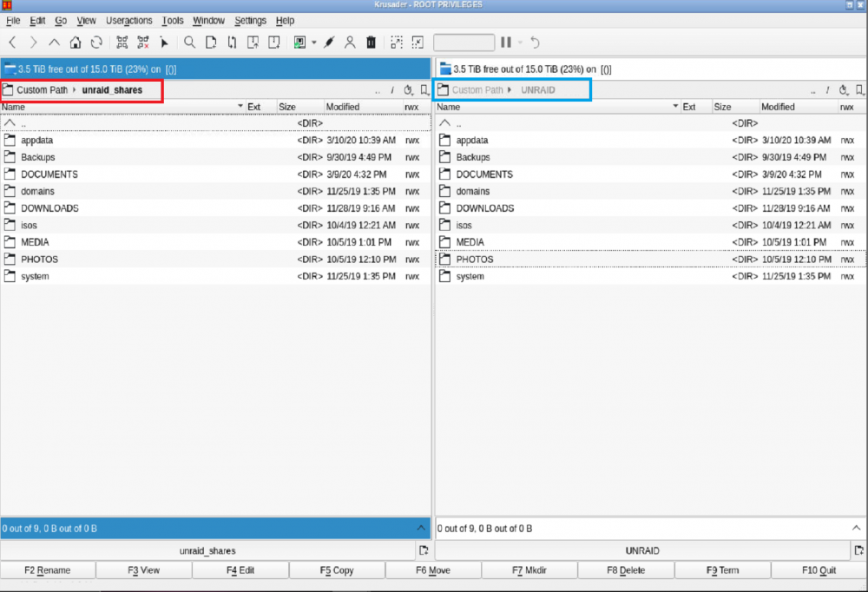Viewport: 868px width, 592px height.
Task: Click the F2 Rename button
Action: pos(48,569)
